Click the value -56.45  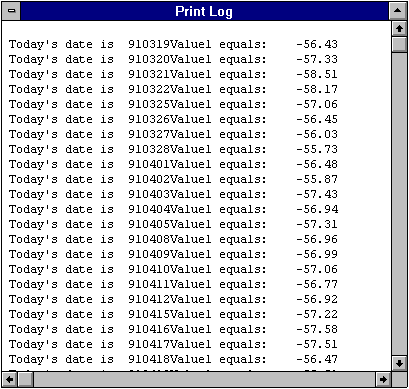317,119
